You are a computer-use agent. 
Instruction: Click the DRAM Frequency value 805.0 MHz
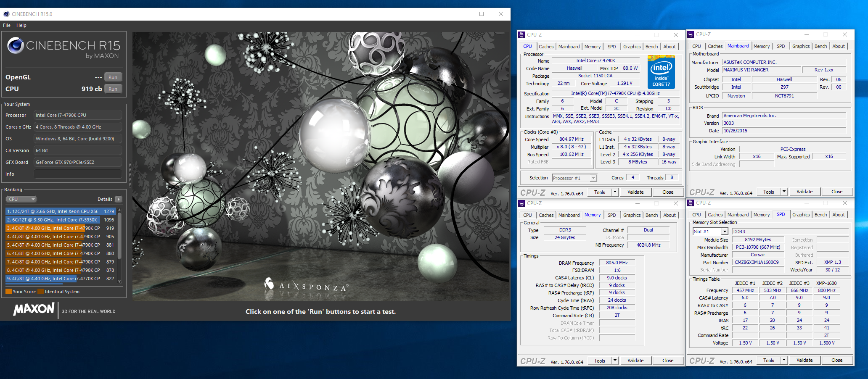(x=617, y=263)
